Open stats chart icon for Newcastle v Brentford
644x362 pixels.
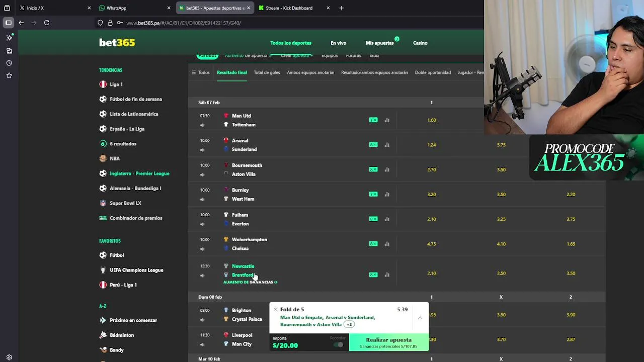coord(387,275)
